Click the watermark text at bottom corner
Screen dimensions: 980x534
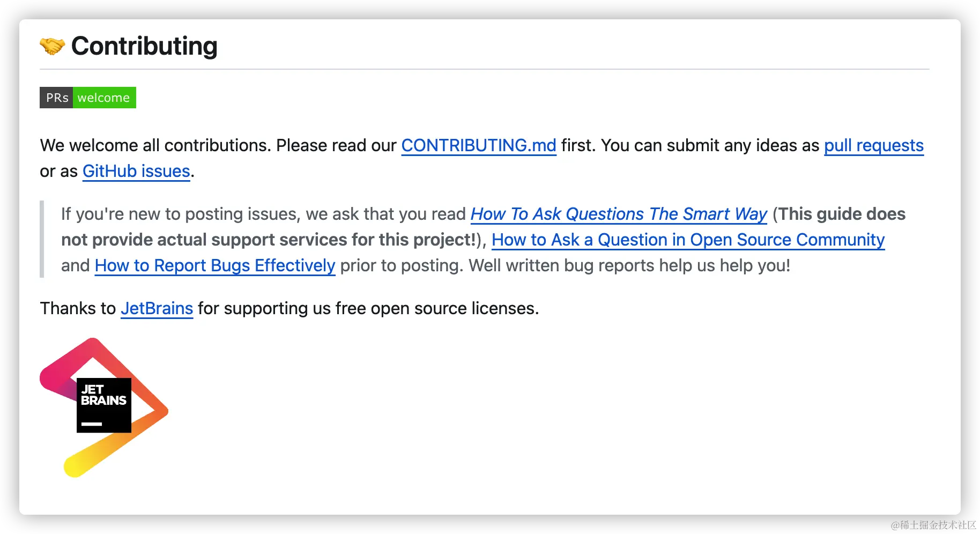coord(933,525)
